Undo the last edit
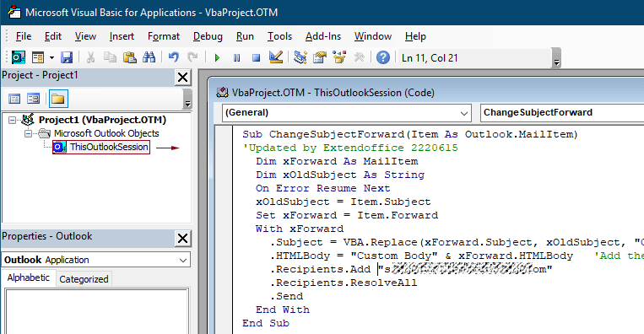 [173, 57]
